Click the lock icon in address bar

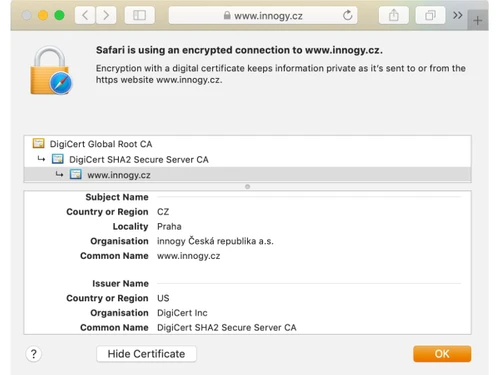tap(227, 15)
